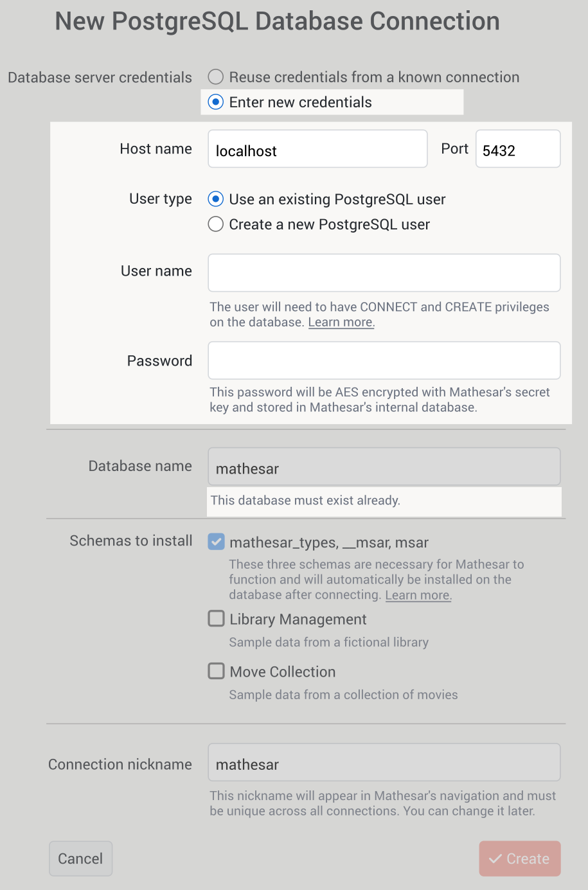Click the Move Collection label text

click(283, 672)
